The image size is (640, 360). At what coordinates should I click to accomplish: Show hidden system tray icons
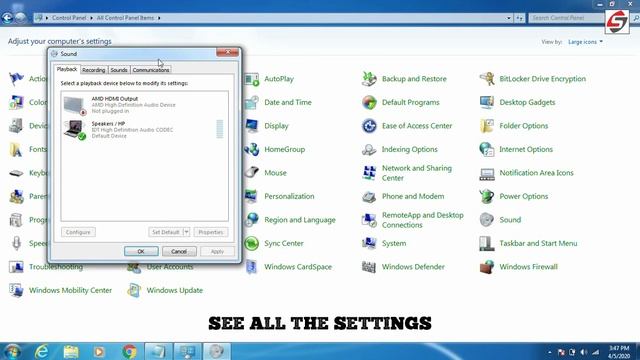pos(549,352)
